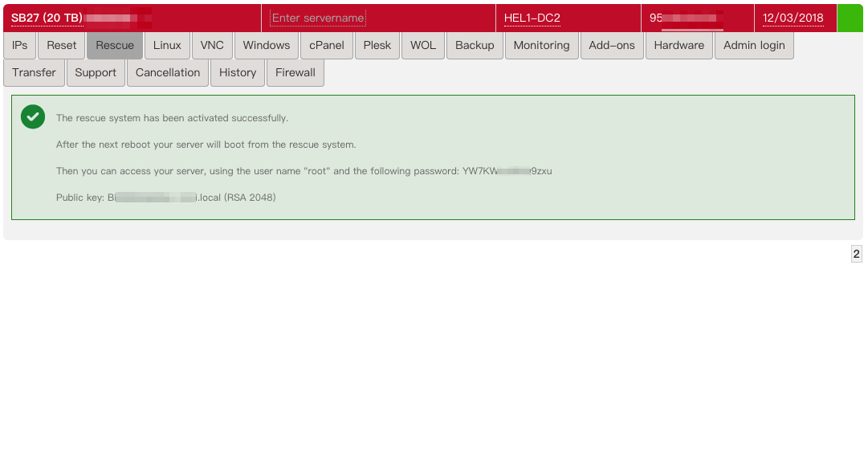Select the WOL tab
Image resolution: width=868 pixels, height=461 pixels.
tap(423, 46)
